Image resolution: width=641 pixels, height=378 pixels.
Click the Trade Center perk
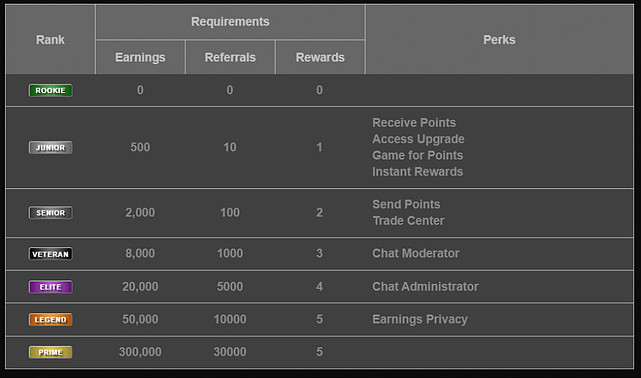pos(408,221)
